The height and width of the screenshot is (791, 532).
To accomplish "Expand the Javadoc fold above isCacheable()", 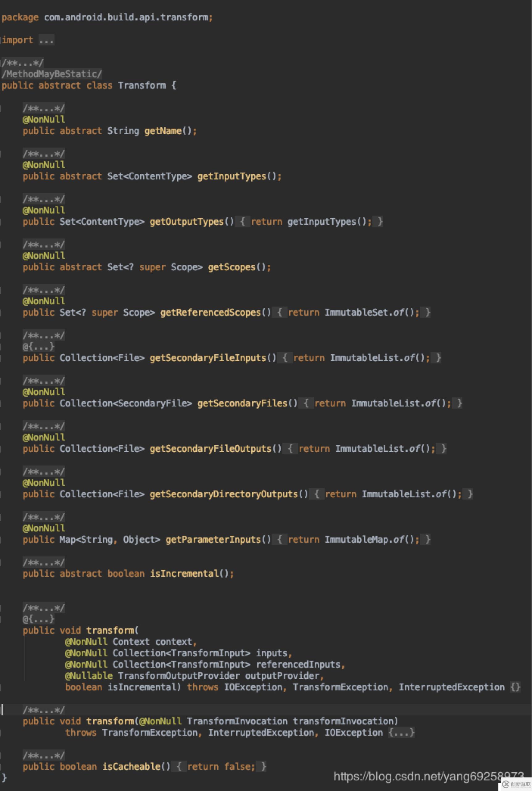I will pos(43,756).
